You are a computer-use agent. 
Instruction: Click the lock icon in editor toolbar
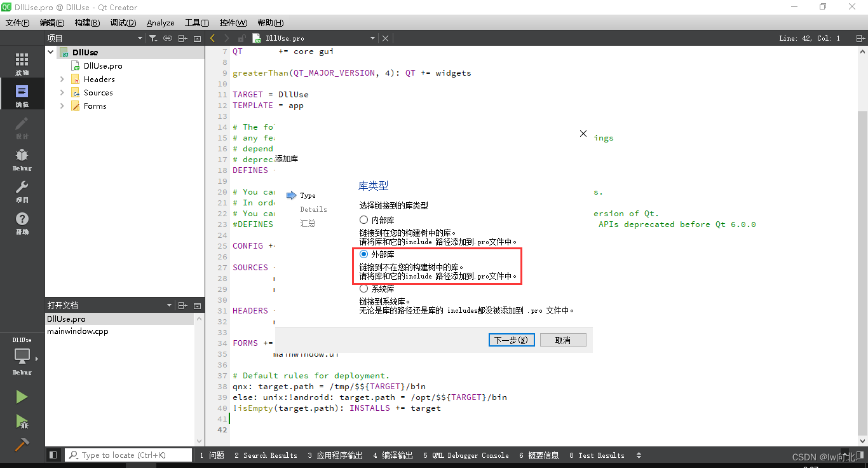pos(241,38)
